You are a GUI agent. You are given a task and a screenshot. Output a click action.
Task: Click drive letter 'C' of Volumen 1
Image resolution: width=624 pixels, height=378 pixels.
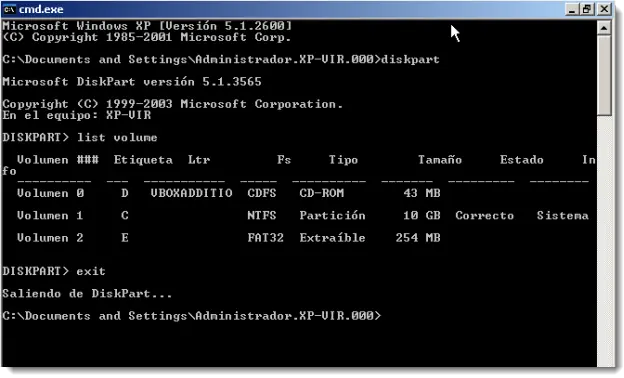pos(125,216)
